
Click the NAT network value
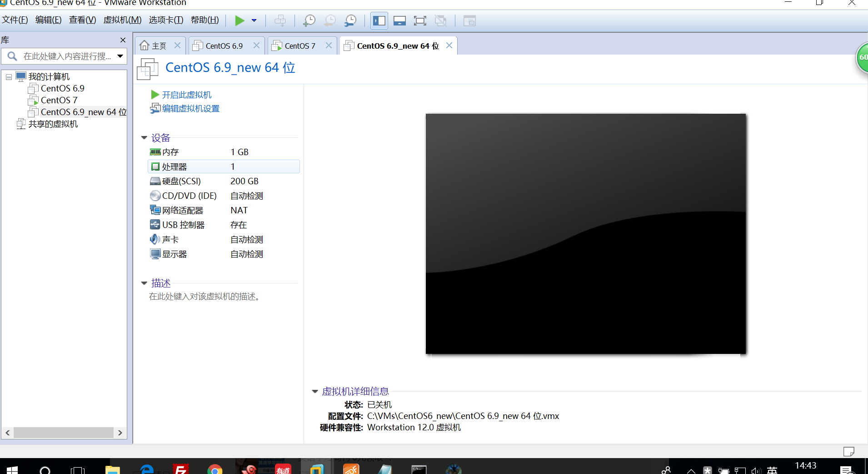click(x=239, y=210)
